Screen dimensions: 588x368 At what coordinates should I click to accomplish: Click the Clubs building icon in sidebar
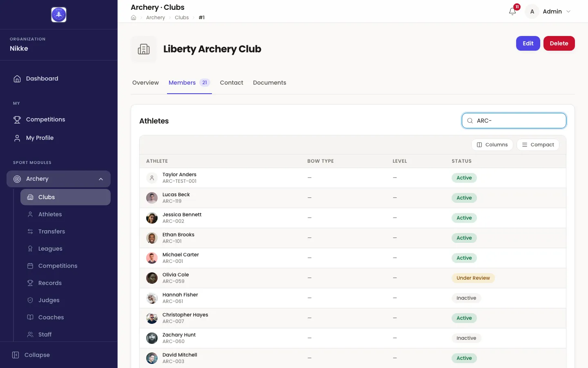tap(30, 197)
